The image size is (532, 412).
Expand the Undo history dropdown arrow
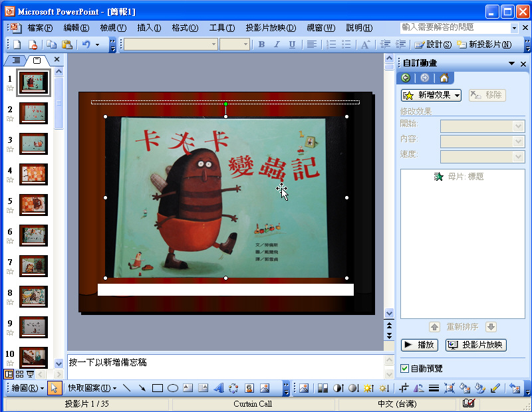[97, 45]
